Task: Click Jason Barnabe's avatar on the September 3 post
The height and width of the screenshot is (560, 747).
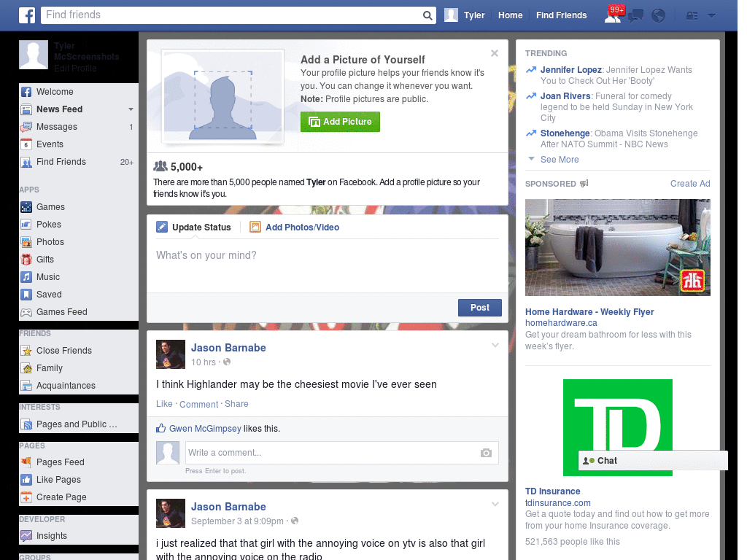Action: point(171,513)
